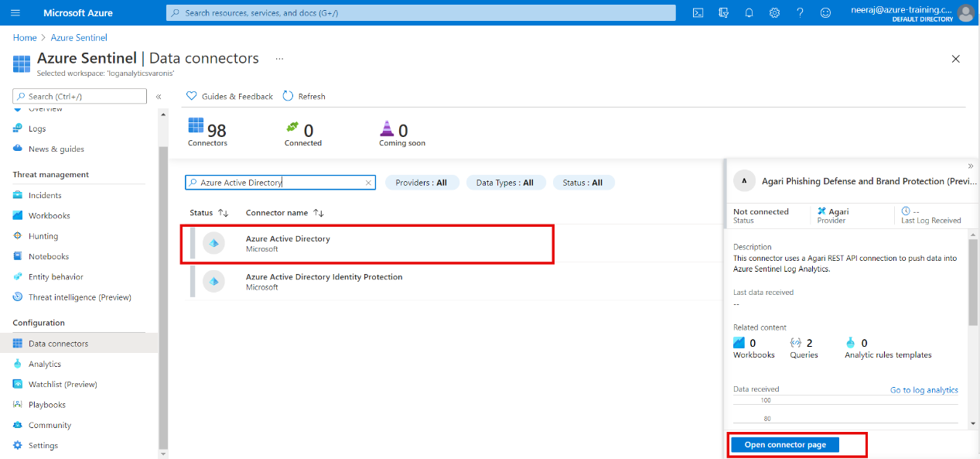This screenshot has height=459, width=980.
Task: Focus the global search resources box
Action: point(421,12)
